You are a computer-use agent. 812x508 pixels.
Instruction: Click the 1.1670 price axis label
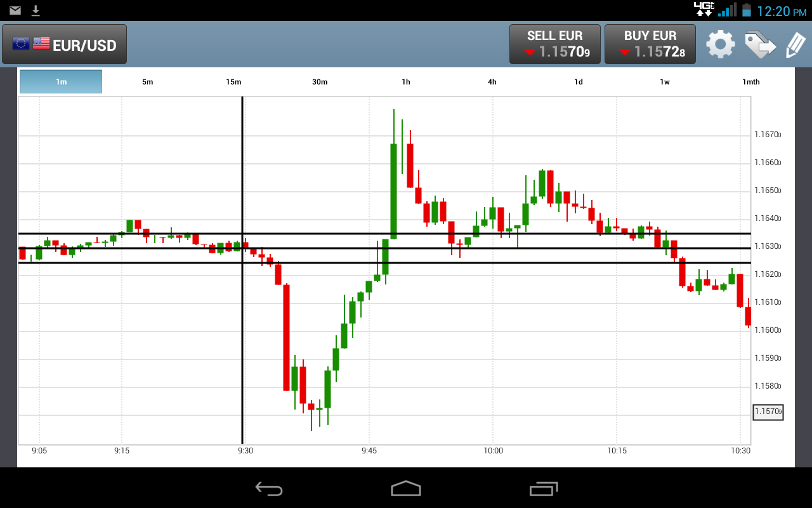pos(768,135)
